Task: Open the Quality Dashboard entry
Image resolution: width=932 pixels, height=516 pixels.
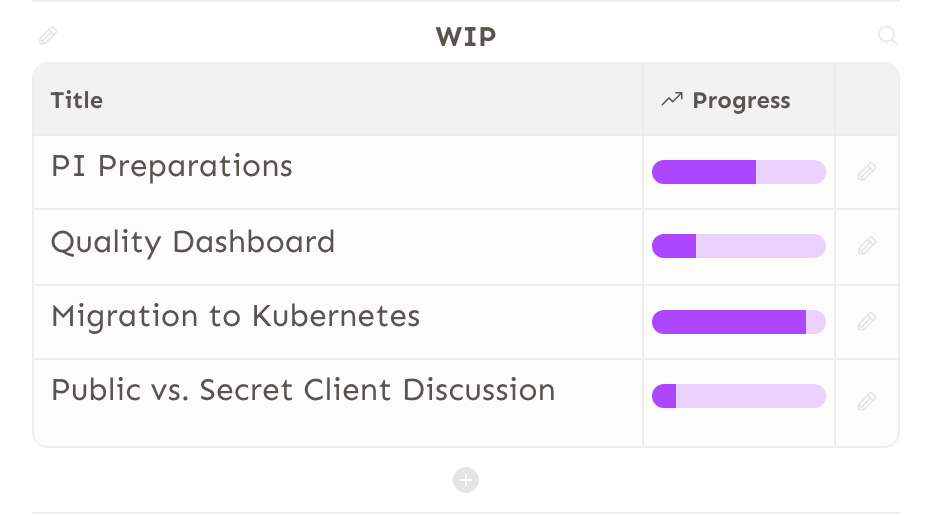Action: pyautogui.click(x=193, y=243)
